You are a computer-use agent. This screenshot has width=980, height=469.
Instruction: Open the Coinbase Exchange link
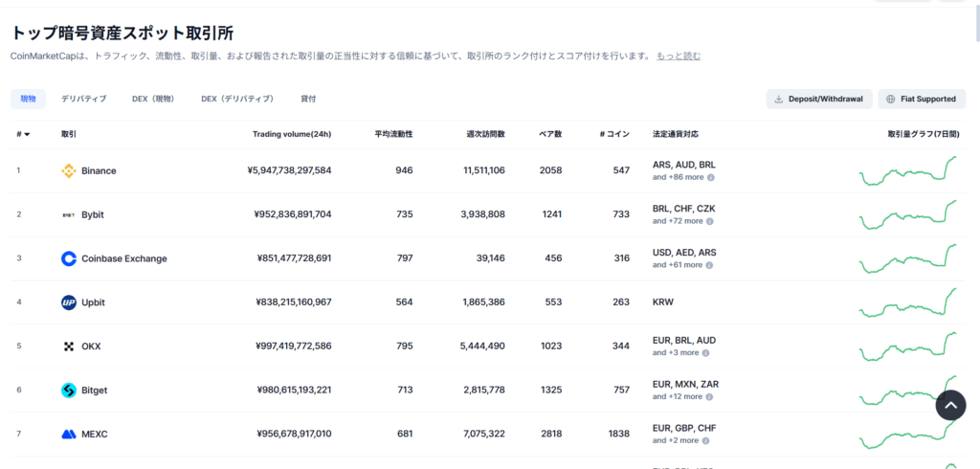[124, 258]
